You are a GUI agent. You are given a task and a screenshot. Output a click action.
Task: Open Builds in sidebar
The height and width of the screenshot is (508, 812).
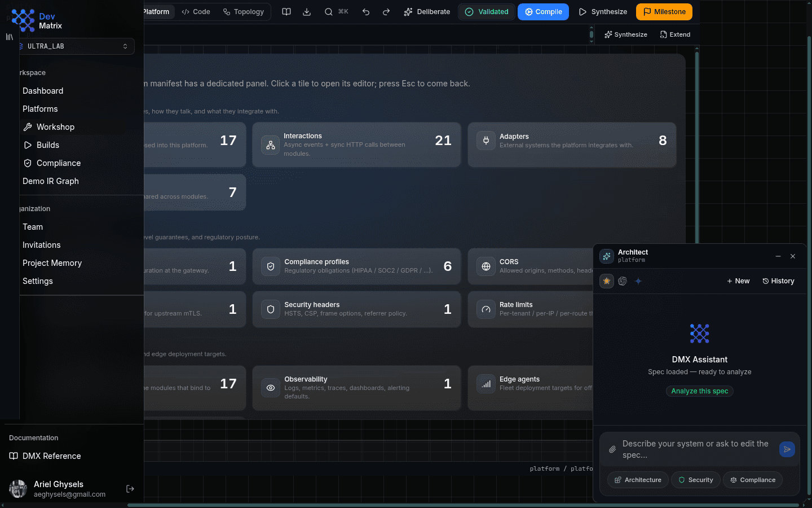[x=48, y=145]
